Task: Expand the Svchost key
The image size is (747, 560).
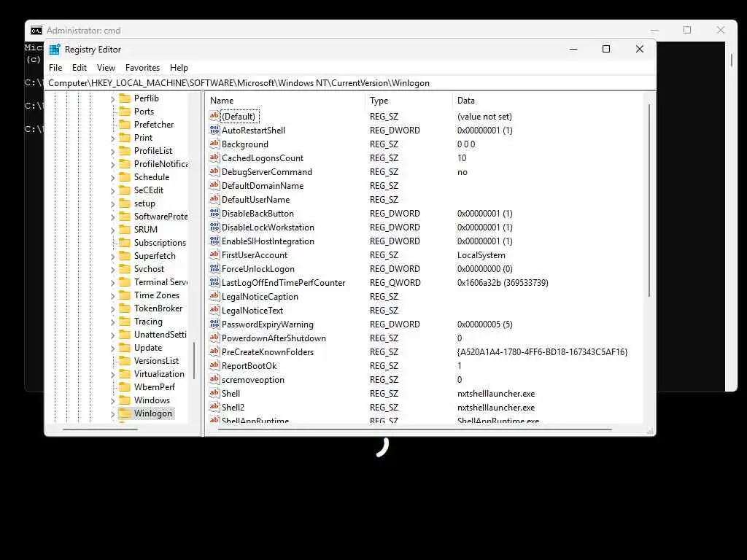Action: pyautogui.click(x=112, y=270)
